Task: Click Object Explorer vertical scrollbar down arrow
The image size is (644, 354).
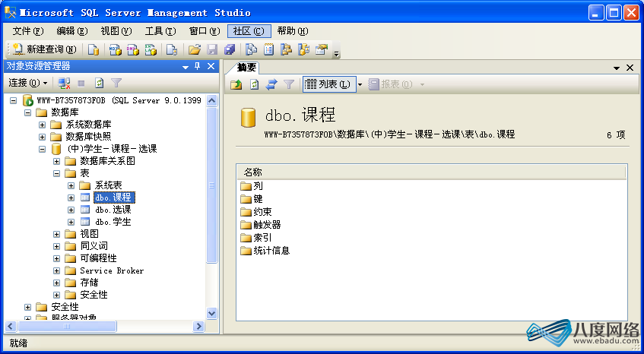Action: tap(211, 314)
